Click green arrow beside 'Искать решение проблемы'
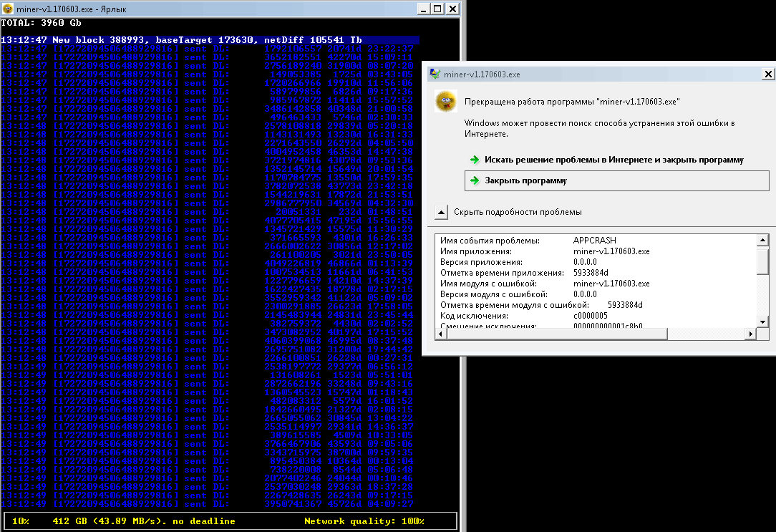This screenshot has width=776, height=532. click(474, 160)
